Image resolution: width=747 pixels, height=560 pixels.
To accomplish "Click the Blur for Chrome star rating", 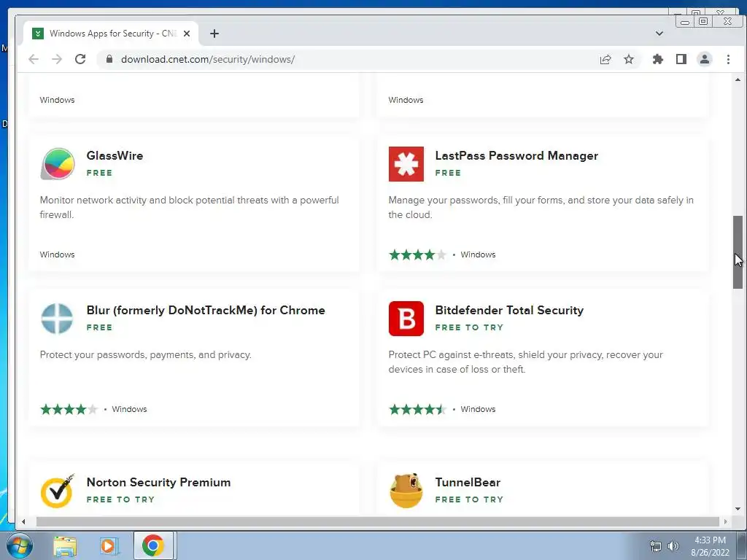I will click(x=69, y=409).
